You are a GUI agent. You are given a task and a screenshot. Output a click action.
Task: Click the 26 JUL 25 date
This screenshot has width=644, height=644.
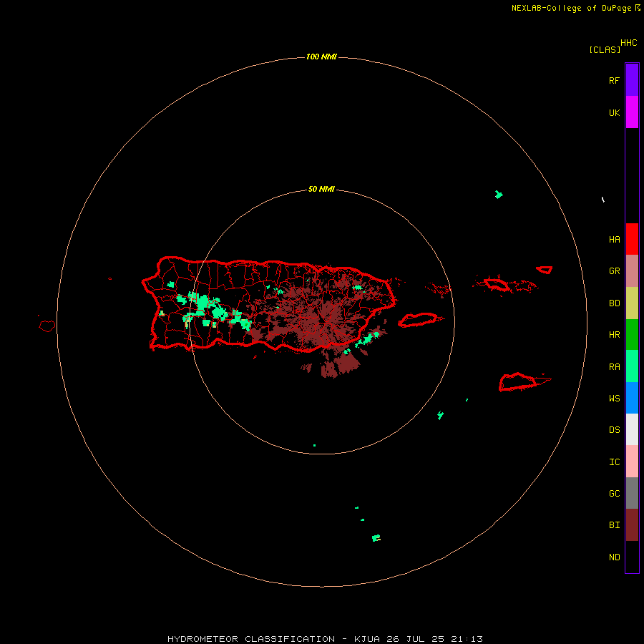(x=414, y=639)
